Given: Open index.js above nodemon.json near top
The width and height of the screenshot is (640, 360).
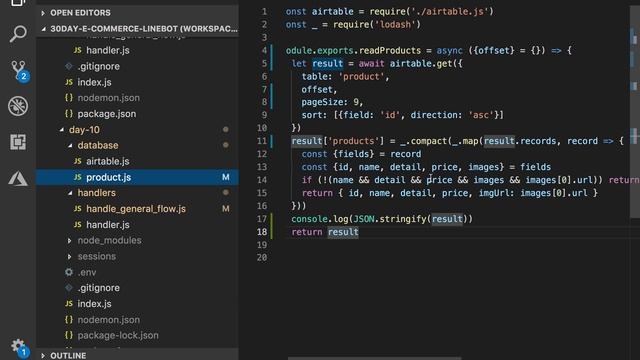Looking at the screenshot, I should (94, 82).
